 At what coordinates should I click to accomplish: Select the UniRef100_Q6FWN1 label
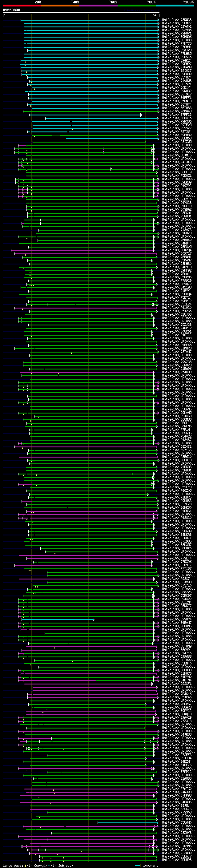coord(177,257)
